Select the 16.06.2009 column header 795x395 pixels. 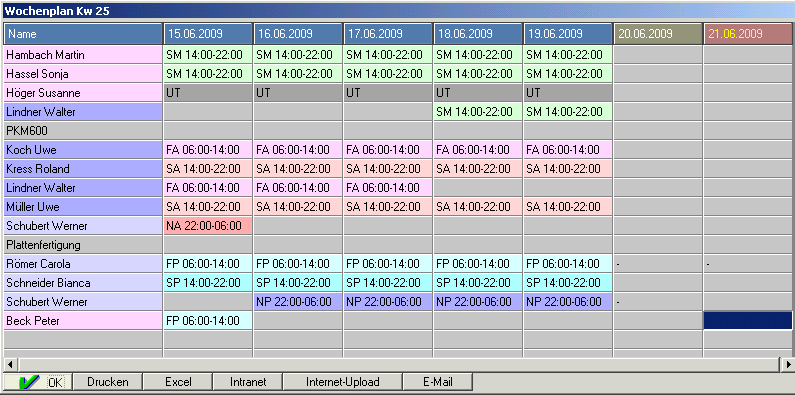[x=298, y=34]
